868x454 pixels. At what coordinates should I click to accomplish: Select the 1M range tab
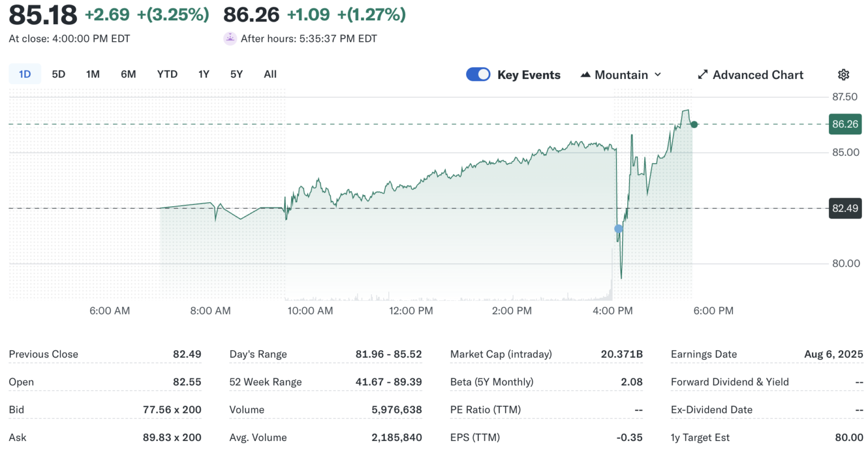(93, 74)
